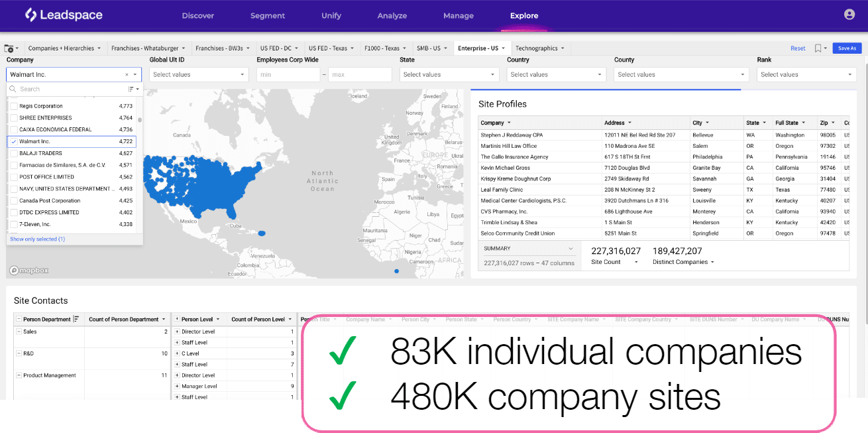Go to the Segment menu
This screenshot has height=433, width=868.
(268, 15)
